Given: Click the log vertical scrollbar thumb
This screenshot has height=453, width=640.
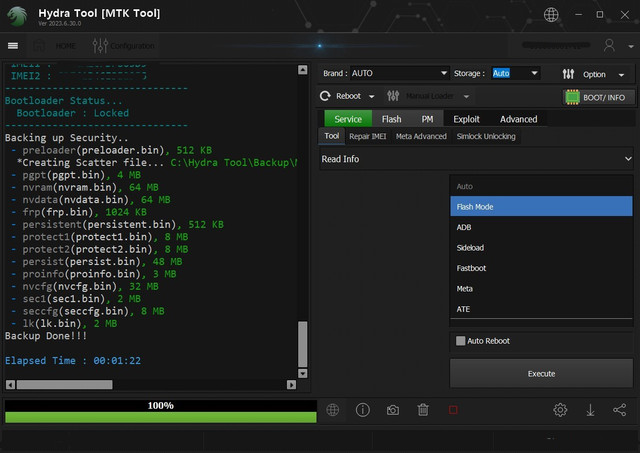Looking at the screenshot, I should point(302,344).
